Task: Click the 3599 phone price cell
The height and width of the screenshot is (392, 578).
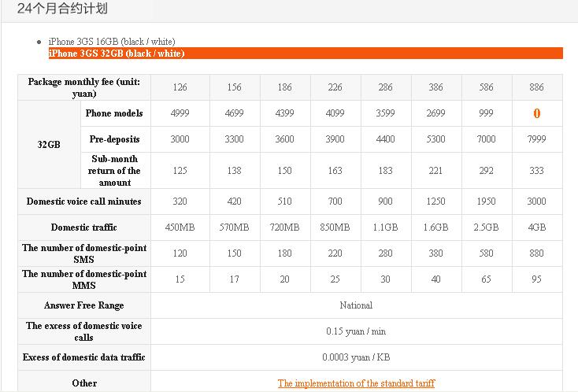Action: [386, 113]
